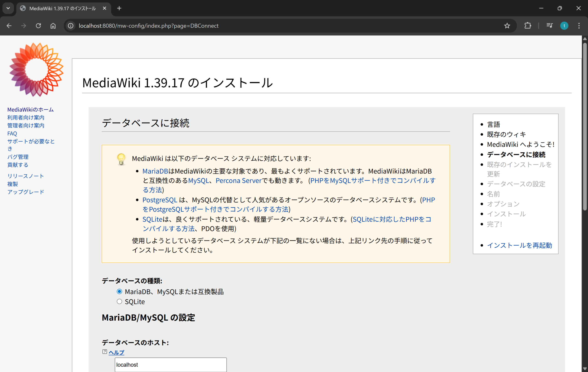Open the media control icon in toolbar
The height and width of the screenshot is (372, 588).
pos(549,26)
